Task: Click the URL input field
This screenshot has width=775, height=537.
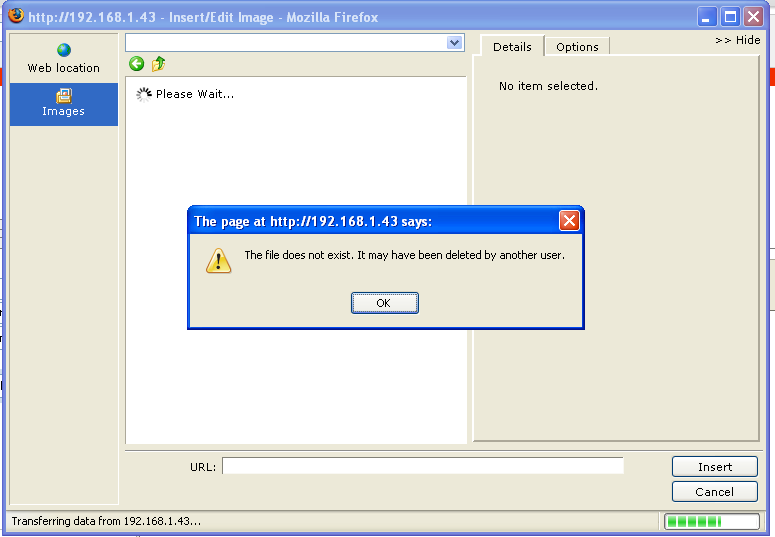Action: coord(423,466)
